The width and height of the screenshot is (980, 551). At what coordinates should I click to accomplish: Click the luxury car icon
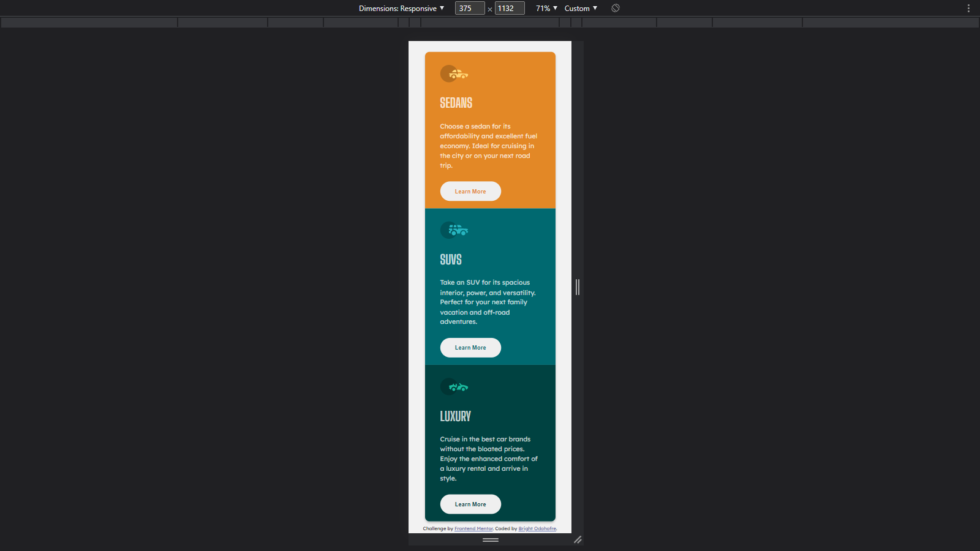click(454, 387)
